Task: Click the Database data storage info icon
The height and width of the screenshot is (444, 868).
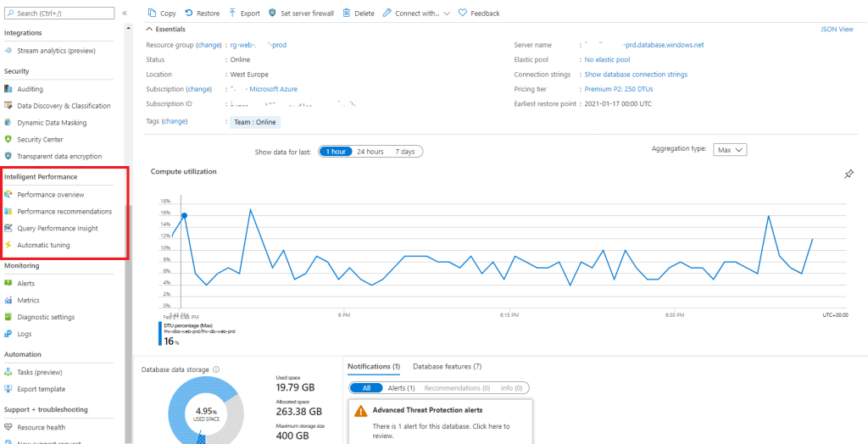Action: click(216, 369)
